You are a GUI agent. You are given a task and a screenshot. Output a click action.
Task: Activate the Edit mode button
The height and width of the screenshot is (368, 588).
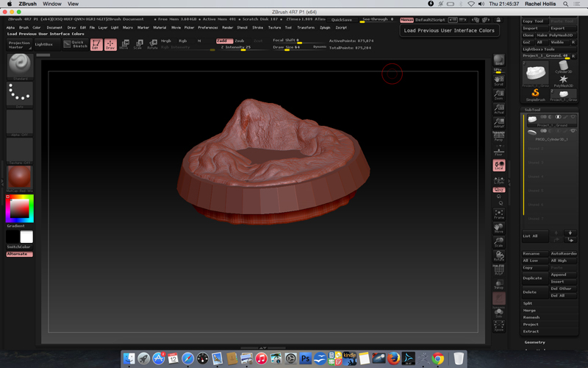[96, 45]
